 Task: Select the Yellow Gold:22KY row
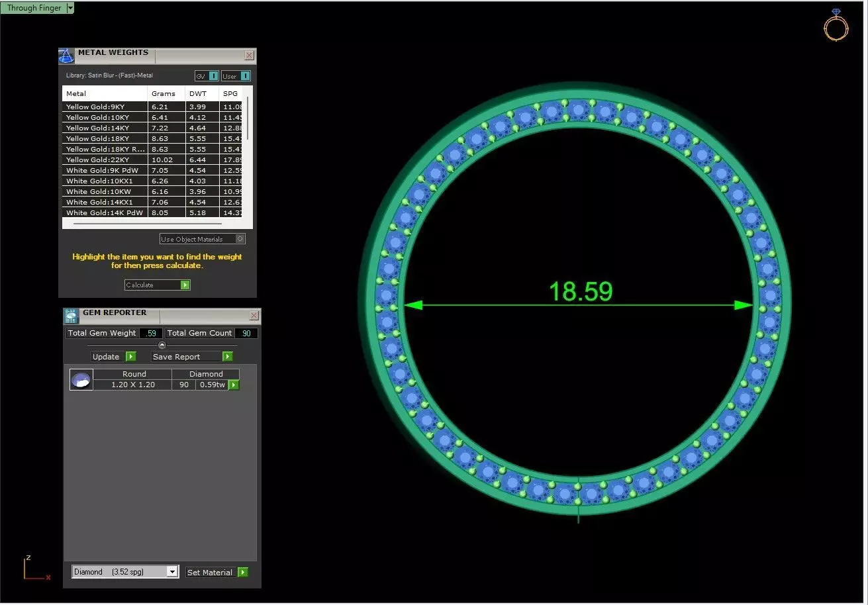[x=153, y=160]
